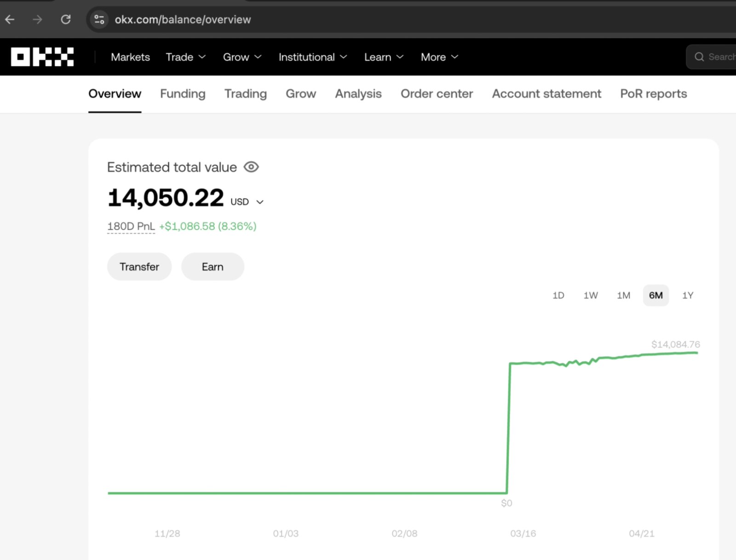Click the magnifier search icon
The width and height of the screenshot is (736, 560).
[x=699, y=57]
